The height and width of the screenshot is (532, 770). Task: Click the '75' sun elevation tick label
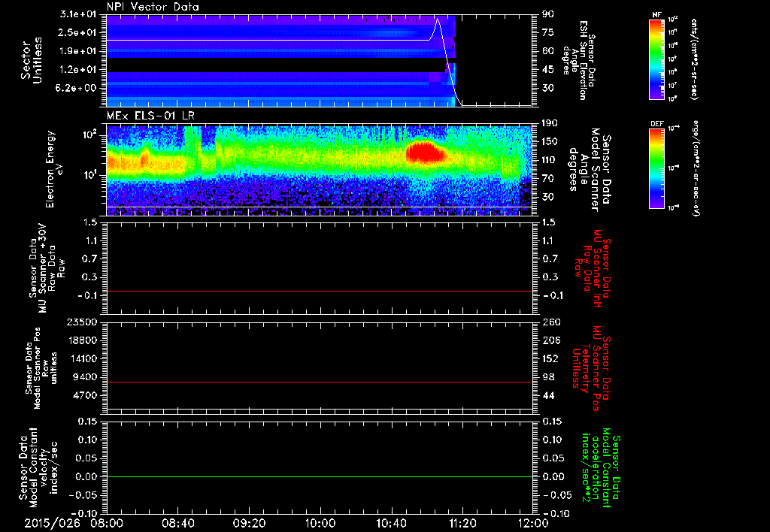coord(548,32)
